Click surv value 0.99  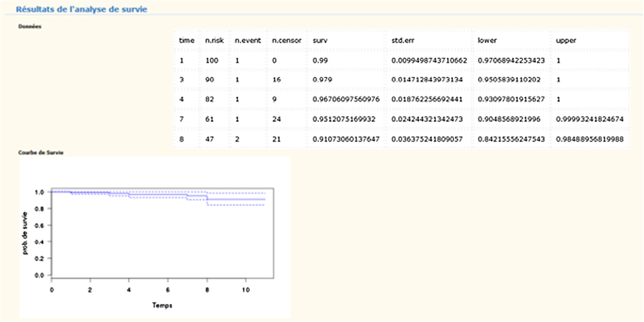[320, 61]
